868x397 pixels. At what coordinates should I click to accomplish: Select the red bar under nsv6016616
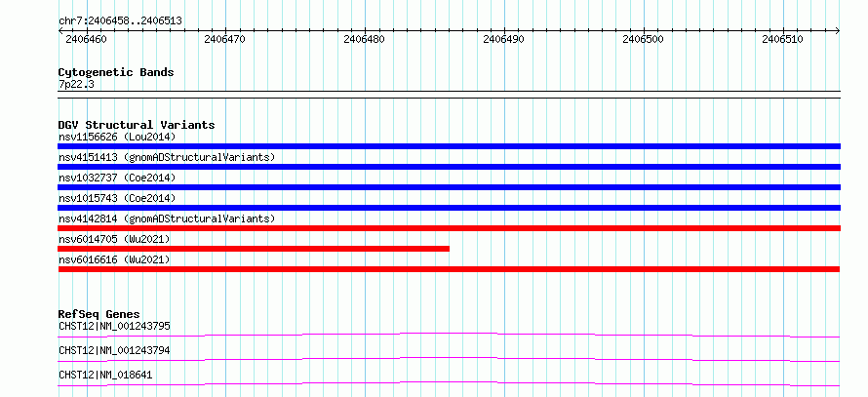[449, 269]
